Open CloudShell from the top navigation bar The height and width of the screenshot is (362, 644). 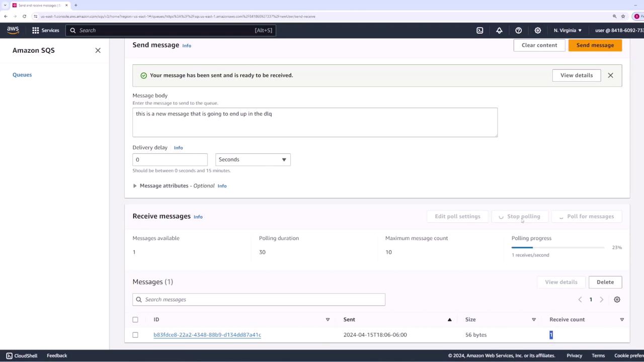tap(480, 30)
